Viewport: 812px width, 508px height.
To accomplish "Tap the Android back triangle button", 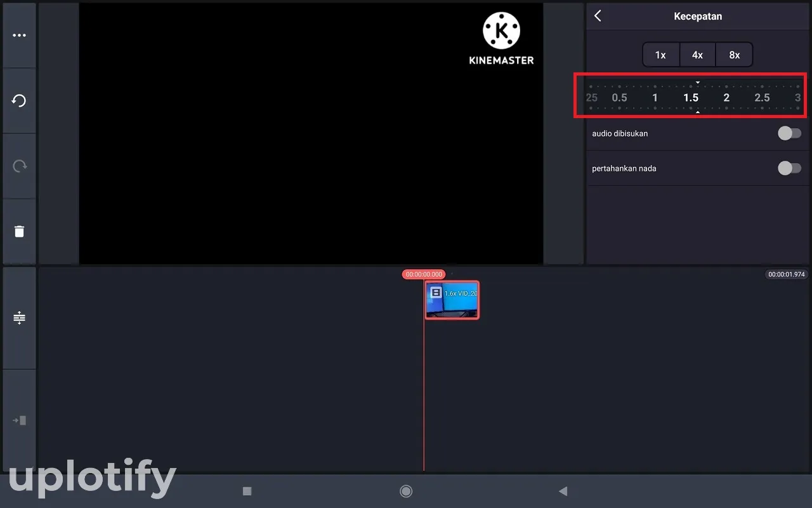I will pyautogui.click(x=563, y=491).
